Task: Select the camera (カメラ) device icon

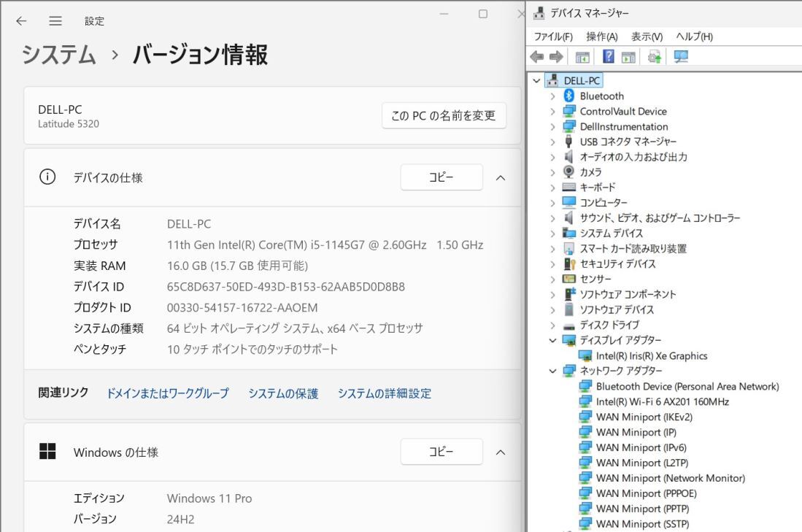Action: pyautogui.click(x=568, y=172)
